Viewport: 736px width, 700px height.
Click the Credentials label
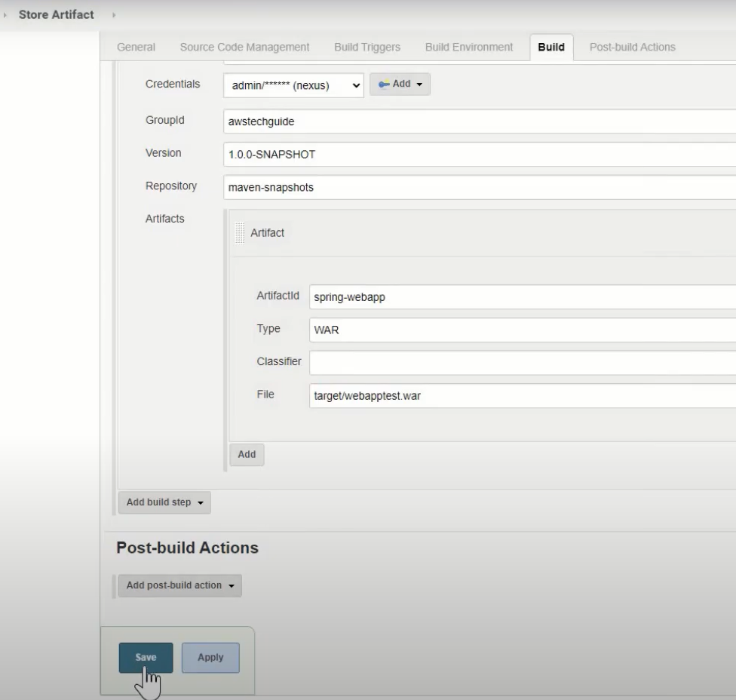click(x=173, y=84)
